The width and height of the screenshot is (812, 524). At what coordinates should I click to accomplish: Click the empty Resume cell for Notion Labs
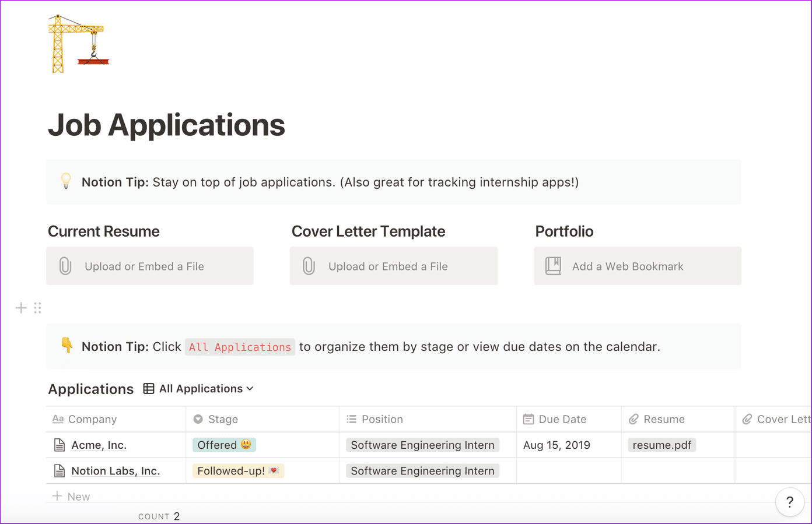tap(678, 471)
